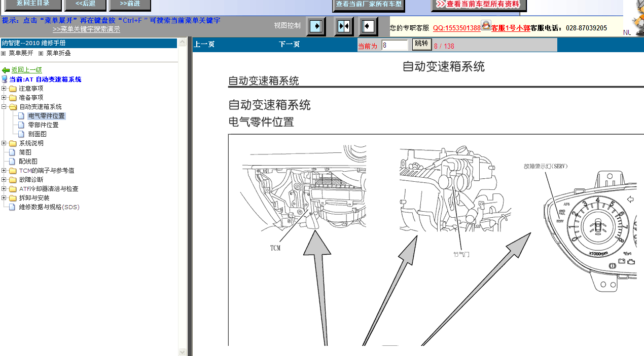
Task: Click 菜单展开 text
Action: pyautogui.click(x=21, y=53)
